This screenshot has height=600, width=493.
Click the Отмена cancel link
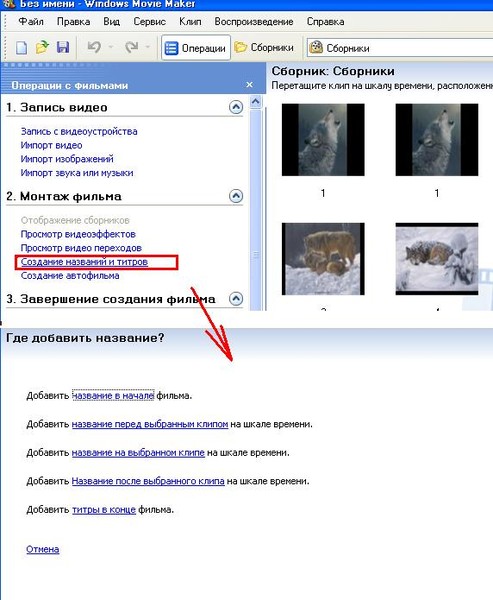42,549
